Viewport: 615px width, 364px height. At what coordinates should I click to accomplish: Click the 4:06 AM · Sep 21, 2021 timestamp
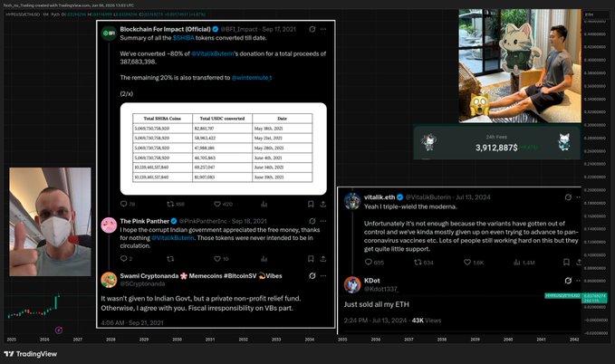pos(132,323)
